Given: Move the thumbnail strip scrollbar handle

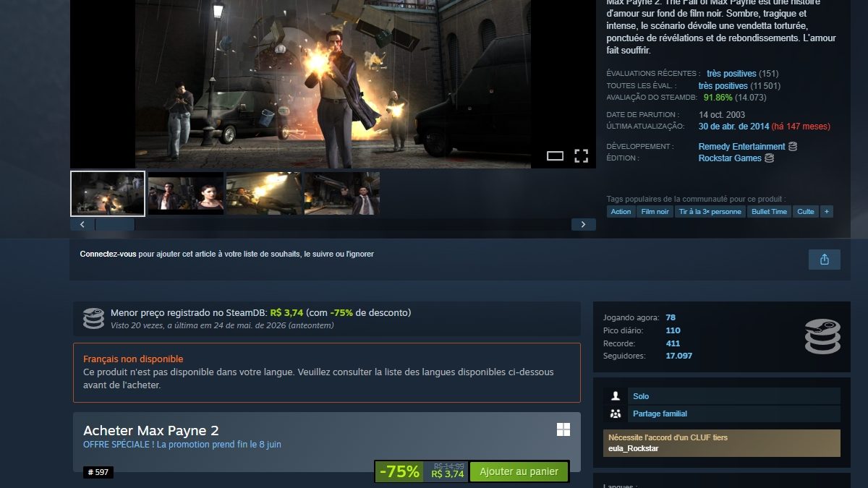Looking at the screenshot, I should 114,225.
